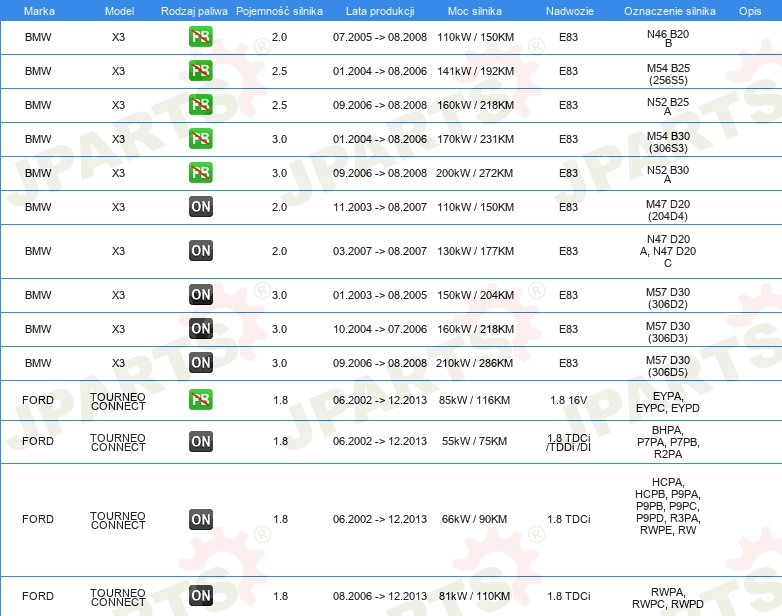The image size is (782, 616).
Task: Select engine code M54 B30 (306S3)
Action: click(668, 142)
